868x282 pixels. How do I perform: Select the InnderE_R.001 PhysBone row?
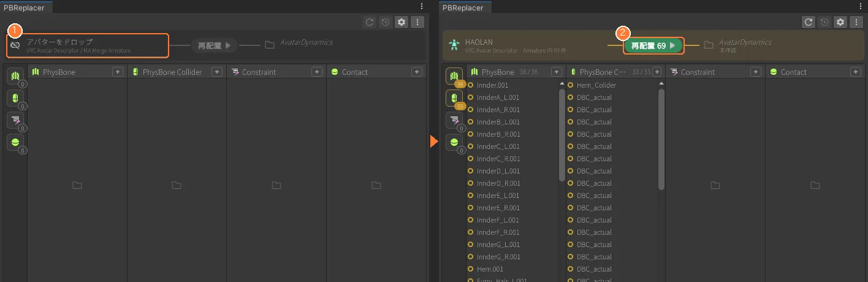click(x=512, y=208)
